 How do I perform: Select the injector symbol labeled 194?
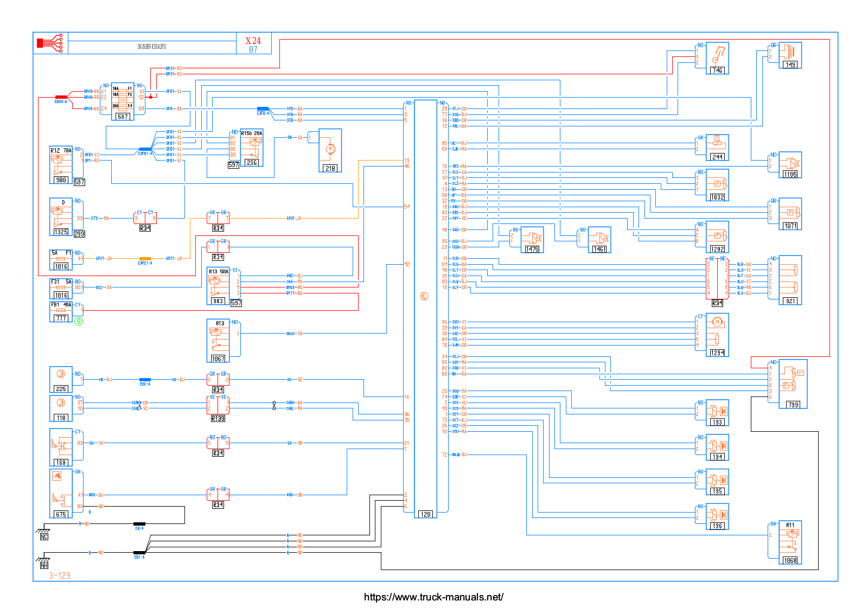(717, 447)
